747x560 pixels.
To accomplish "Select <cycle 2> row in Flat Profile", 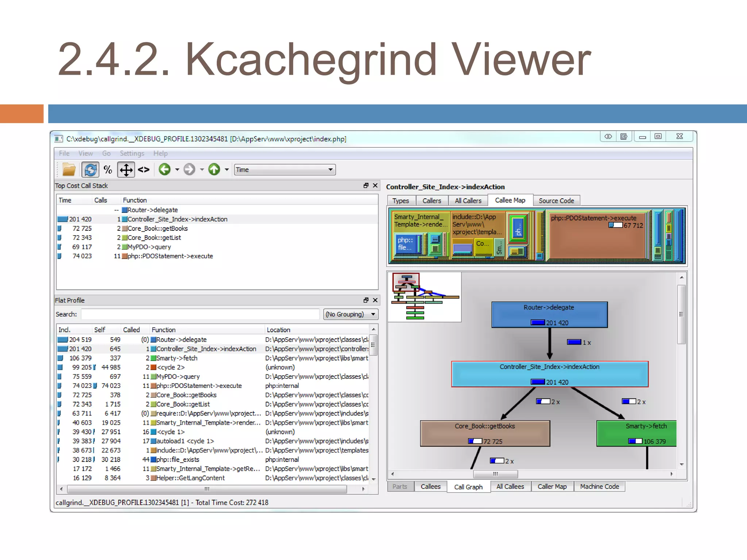I will (x=213, y=367).
